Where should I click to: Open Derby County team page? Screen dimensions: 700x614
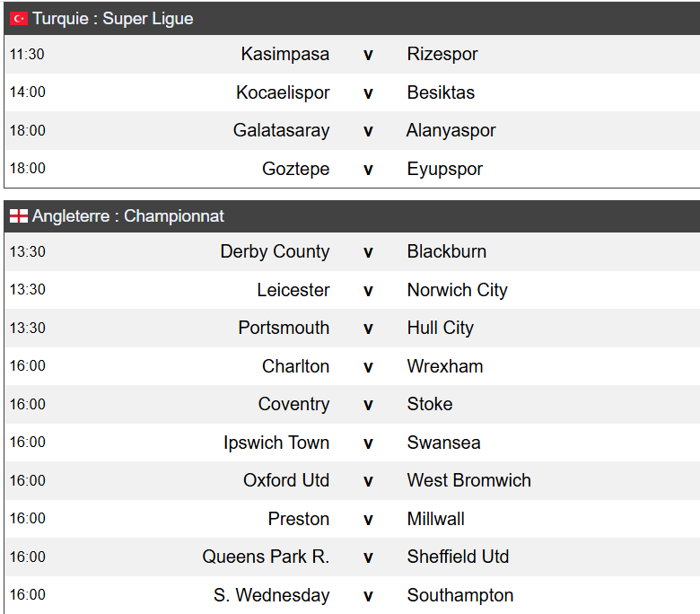coord(275,252)
